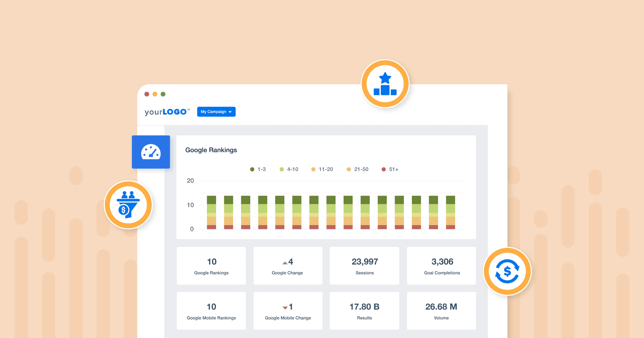Click the first bar in the rankings chart
The image size is (644, 338).
pos(211,212)
